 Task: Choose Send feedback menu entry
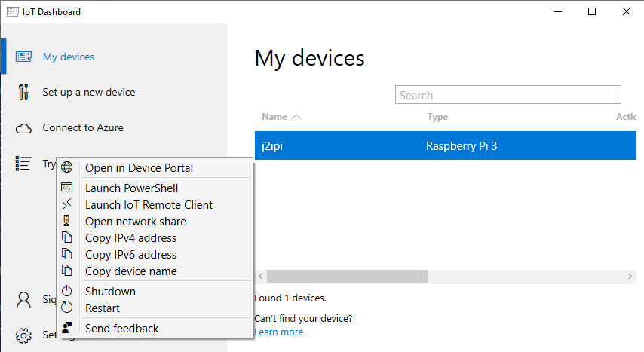[121, 329]
